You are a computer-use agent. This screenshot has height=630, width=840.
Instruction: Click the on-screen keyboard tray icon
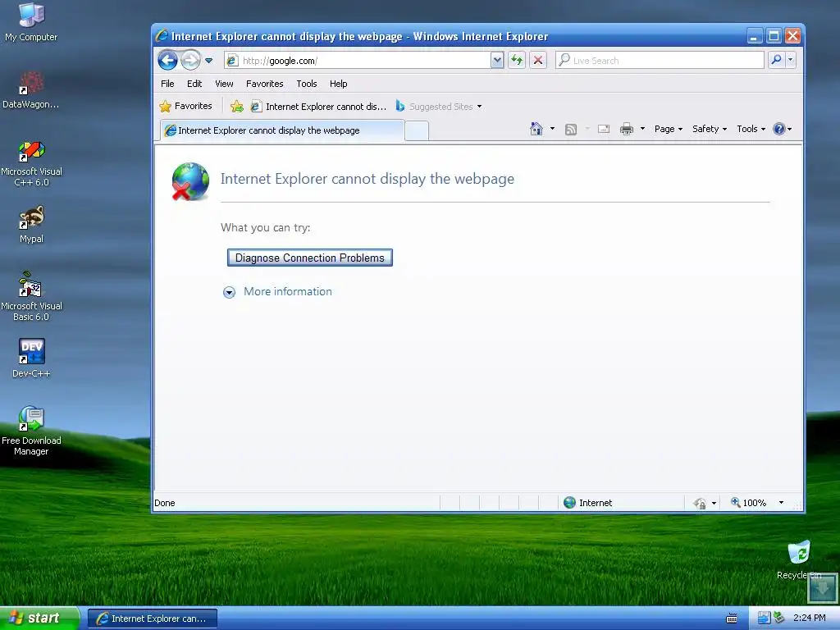pos(731,619)
